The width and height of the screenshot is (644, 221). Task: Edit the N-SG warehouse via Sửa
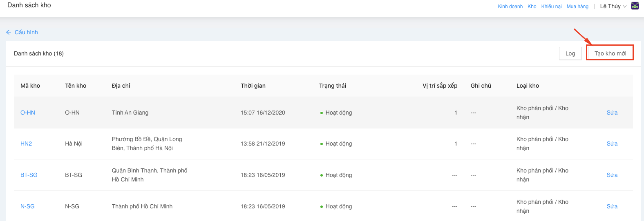[x=612, y=206]
